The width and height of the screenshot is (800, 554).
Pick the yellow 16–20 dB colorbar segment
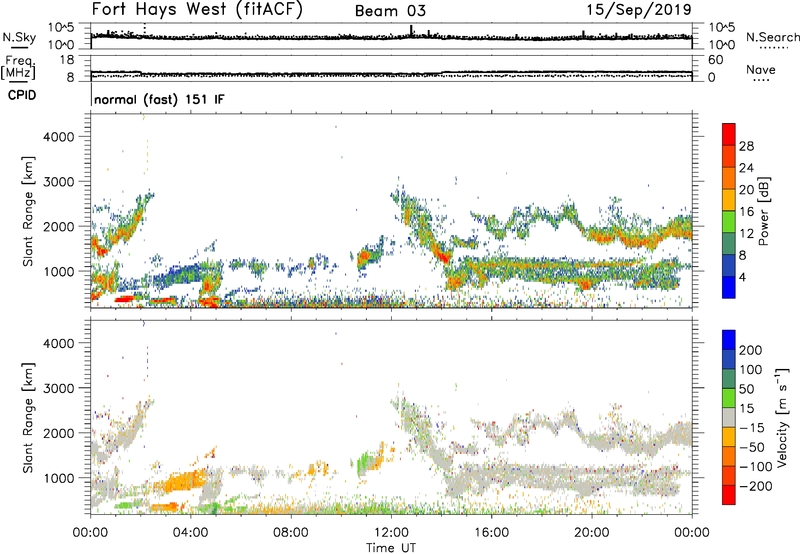pyautogui.click(x=729, y=199)
